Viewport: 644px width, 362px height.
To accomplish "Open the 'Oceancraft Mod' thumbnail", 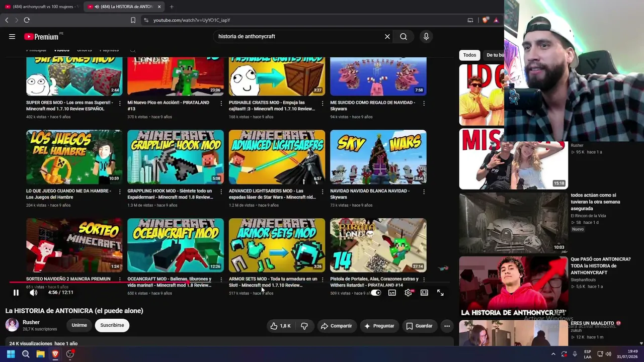I will tap(176, 245).
